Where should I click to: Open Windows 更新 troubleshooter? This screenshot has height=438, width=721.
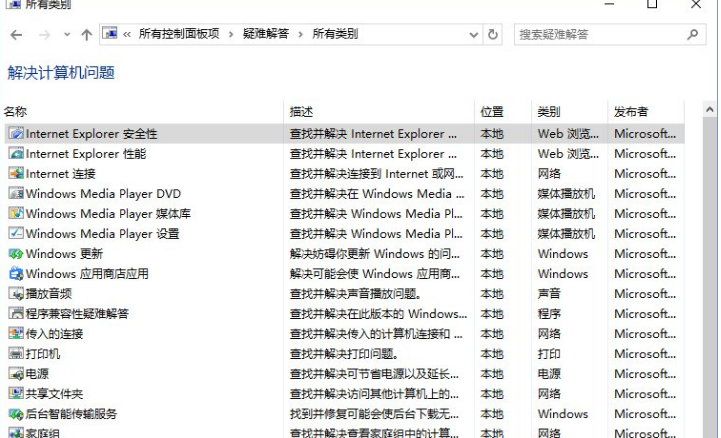click(64, 254)
